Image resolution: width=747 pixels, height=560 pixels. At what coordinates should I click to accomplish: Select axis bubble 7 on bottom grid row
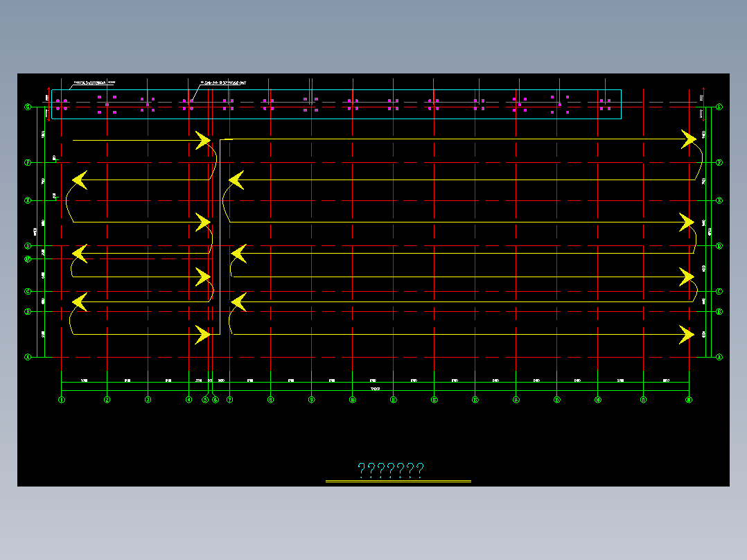tap(229, 400)
